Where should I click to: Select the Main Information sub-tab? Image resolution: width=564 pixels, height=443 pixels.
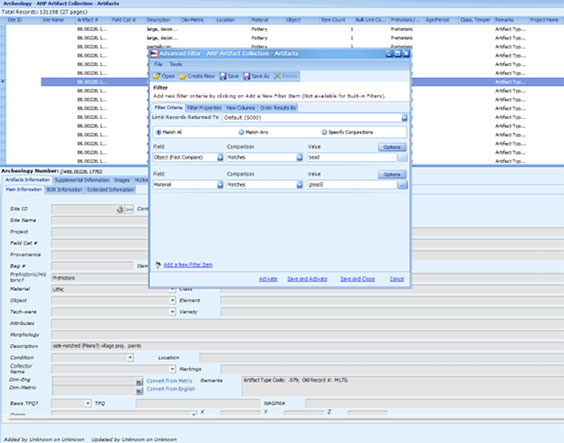(24, 189)
